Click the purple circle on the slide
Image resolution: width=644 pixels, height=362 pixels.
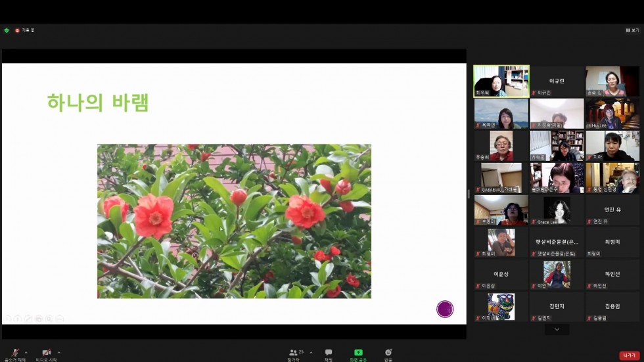[x=445, y=309]
